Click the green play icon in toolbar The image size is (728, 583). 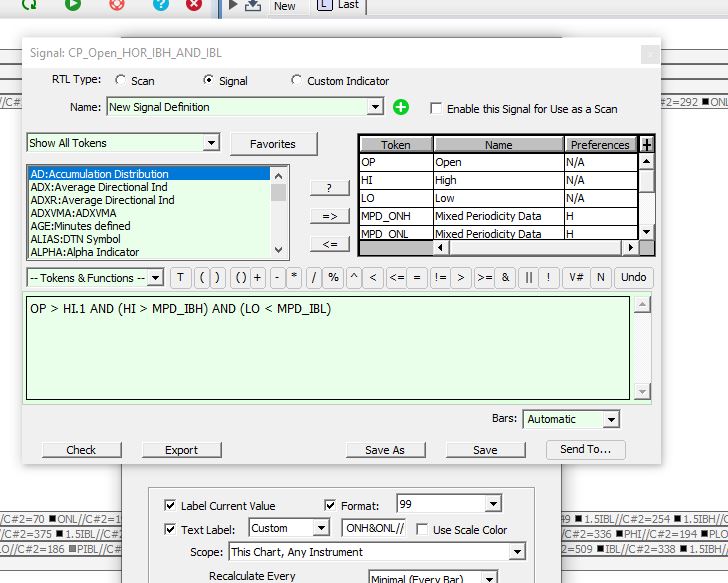pos(73,5)
